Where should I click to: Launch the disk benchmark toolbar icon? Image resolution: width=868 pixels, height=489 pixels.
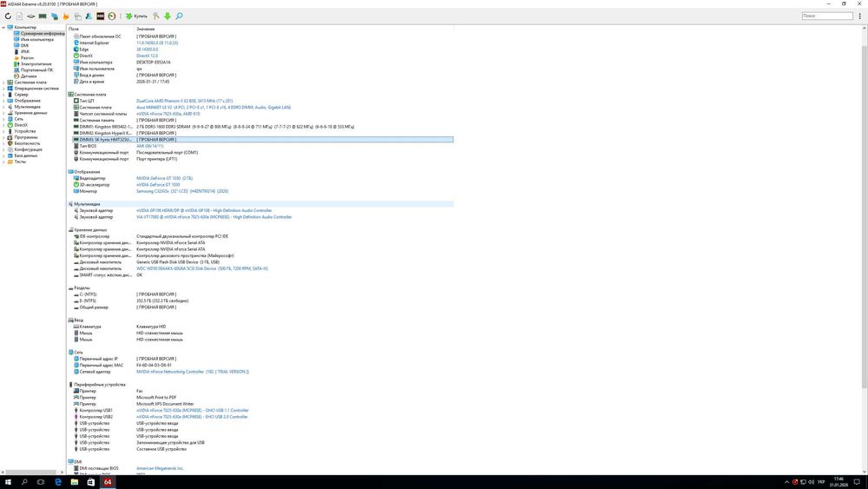(31, 16)
